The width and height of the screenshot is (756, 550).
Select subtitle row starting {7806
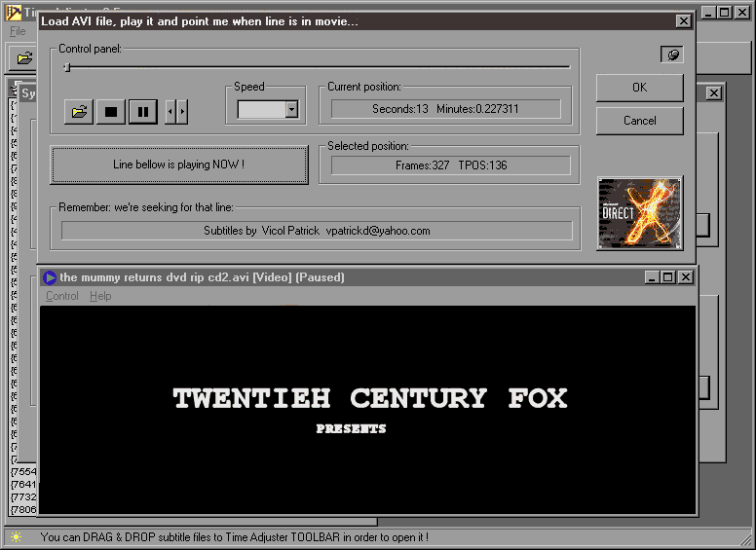click(23, 509)
